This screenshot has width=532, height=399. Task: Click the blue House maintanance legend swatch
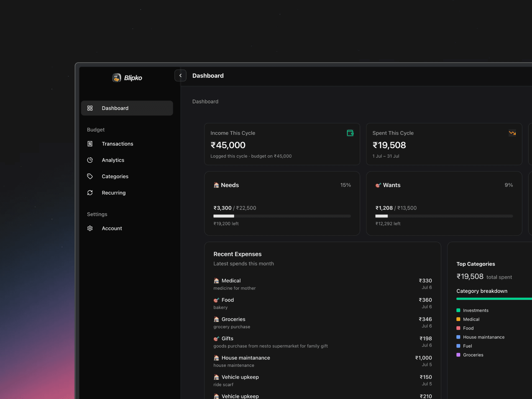click(x=458, y=337)
